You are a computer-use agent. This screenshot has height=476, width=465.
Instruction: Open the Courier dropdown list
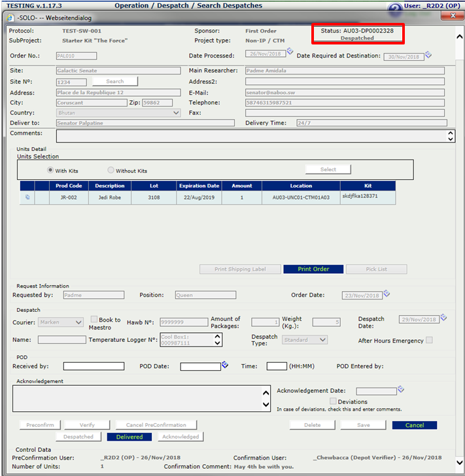[78, 322]
